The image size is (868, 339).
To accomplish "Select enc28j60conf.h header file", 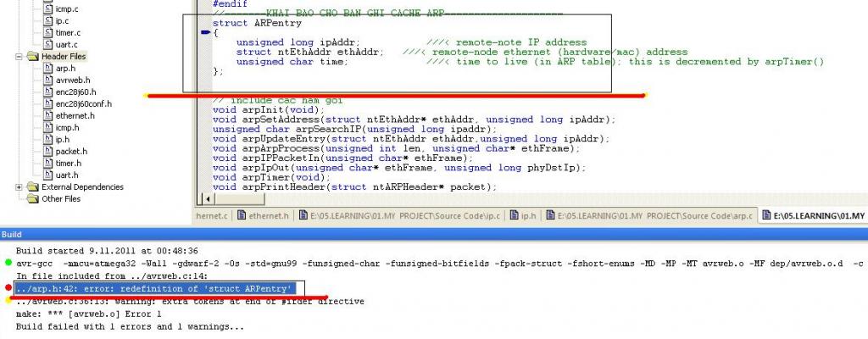I will pyautogui.click(x=84, y=103).
